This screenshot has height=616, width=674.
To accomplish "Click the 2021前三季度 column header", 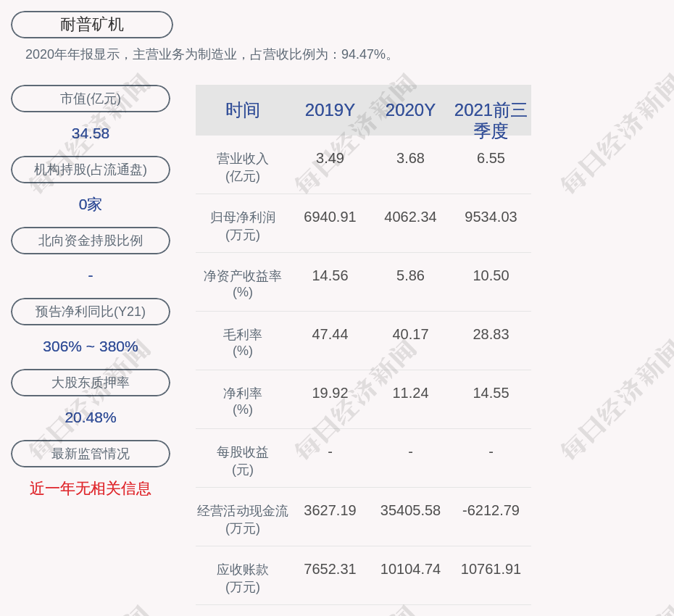I will (491, 120).
